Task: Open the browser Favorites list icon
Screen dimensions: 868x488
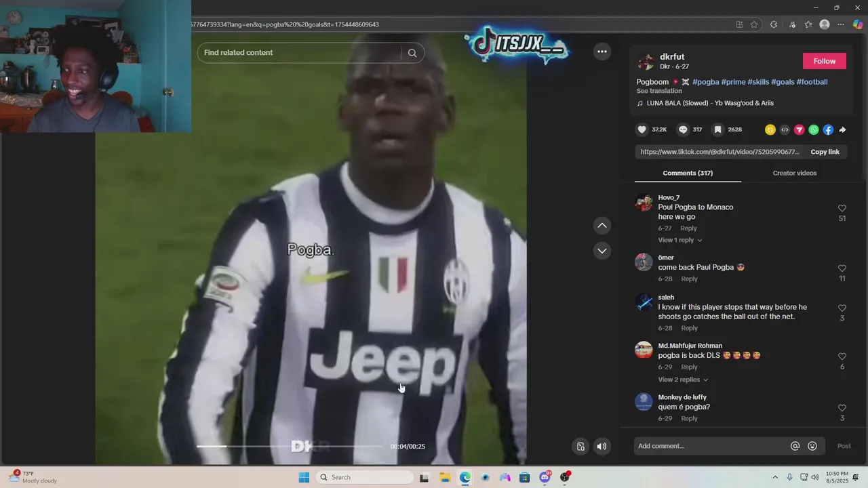Action: [808, 24]
